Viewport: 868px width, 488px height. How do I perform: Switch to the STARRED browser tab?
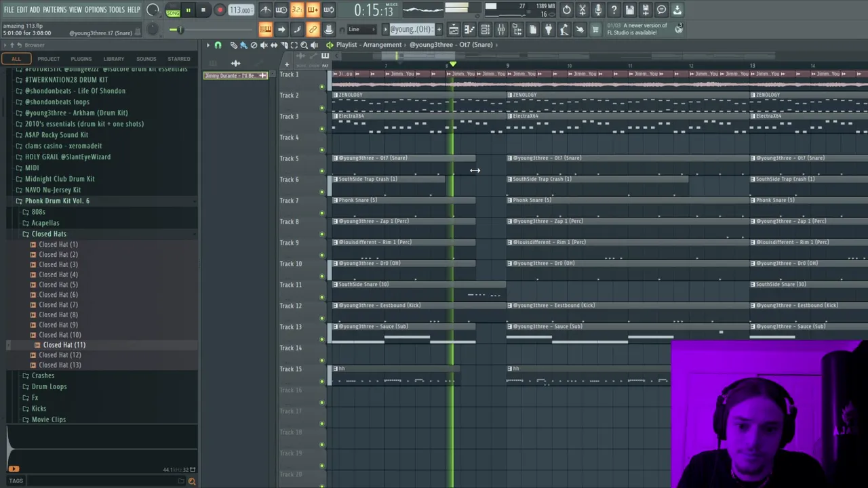(x=178, y=59)
